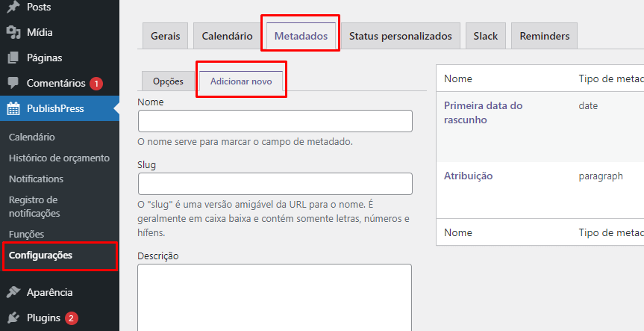Go to PublishPress Calendário submenu
Screen dimensions: 644x331
point(31,137)
